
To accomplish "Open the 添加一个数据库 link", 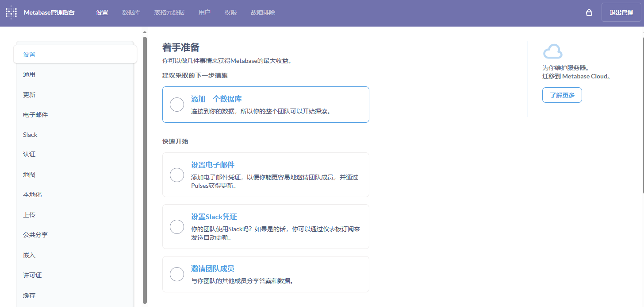I will 216,99.
